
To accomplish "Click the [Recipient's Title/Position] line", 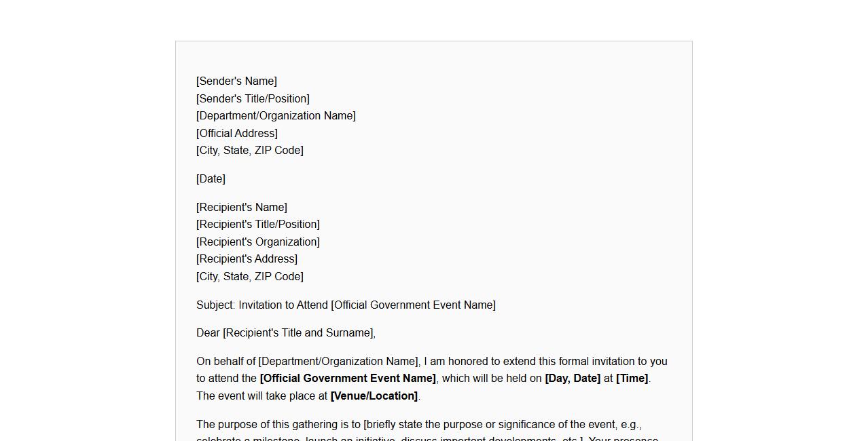I will coord(258,225).
